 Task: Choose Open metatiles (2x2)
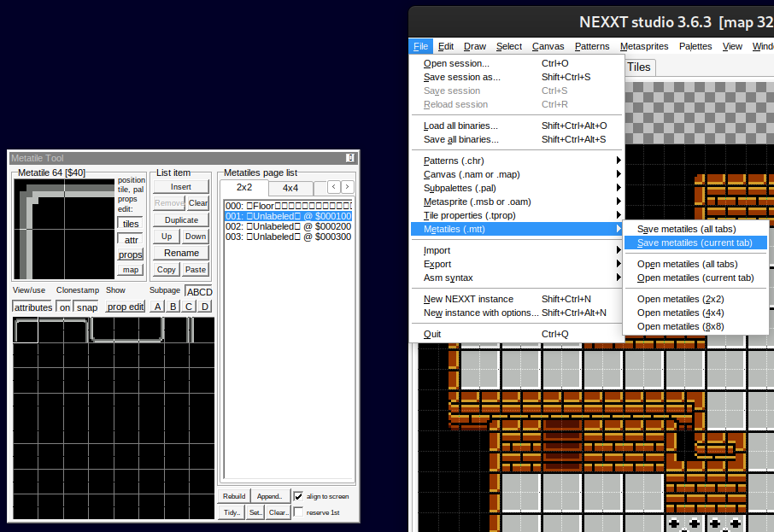tap(695, 299)
